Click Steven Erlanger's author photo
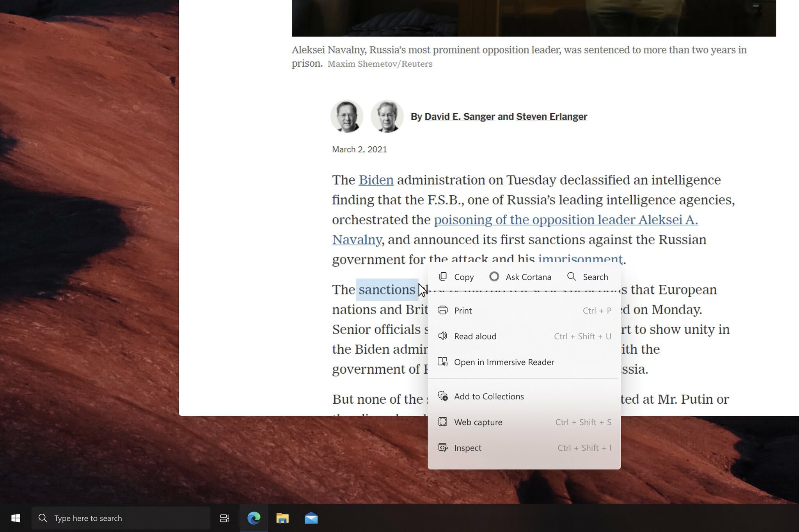This screenshot has width=799, height=532. 387,117
